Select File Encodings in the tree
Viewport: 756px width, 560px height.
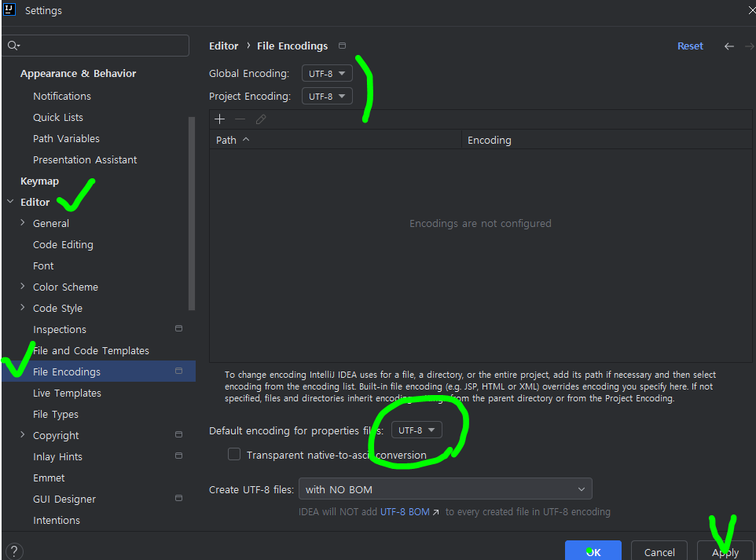pyautogui.click(x=98, y=372)
